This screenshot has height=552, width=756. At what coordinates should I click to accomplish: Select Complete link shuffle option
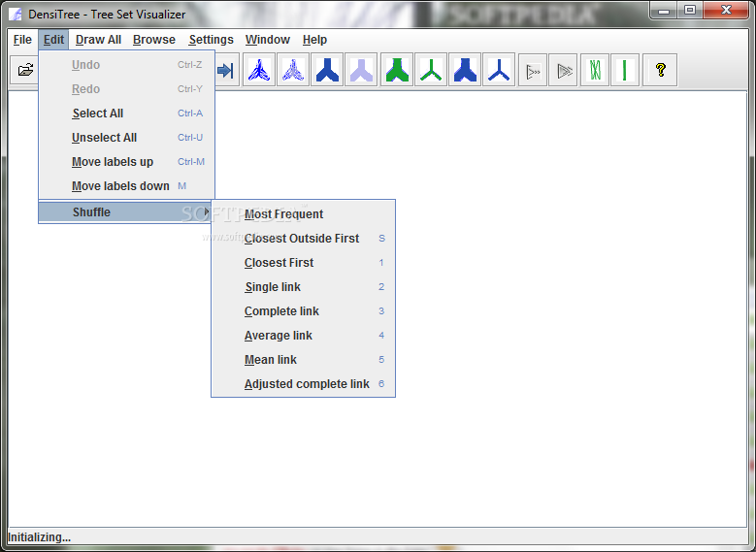[303, 311]
